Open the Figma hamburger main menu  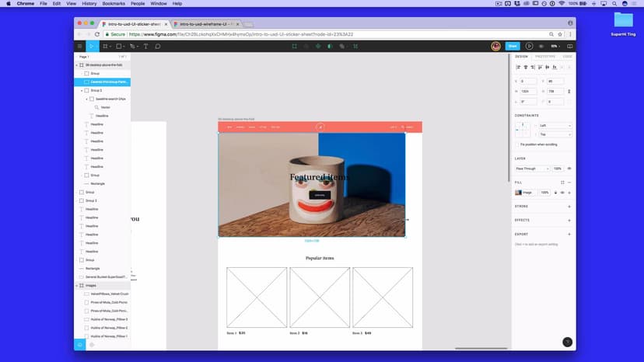click(x=79, y=46)
